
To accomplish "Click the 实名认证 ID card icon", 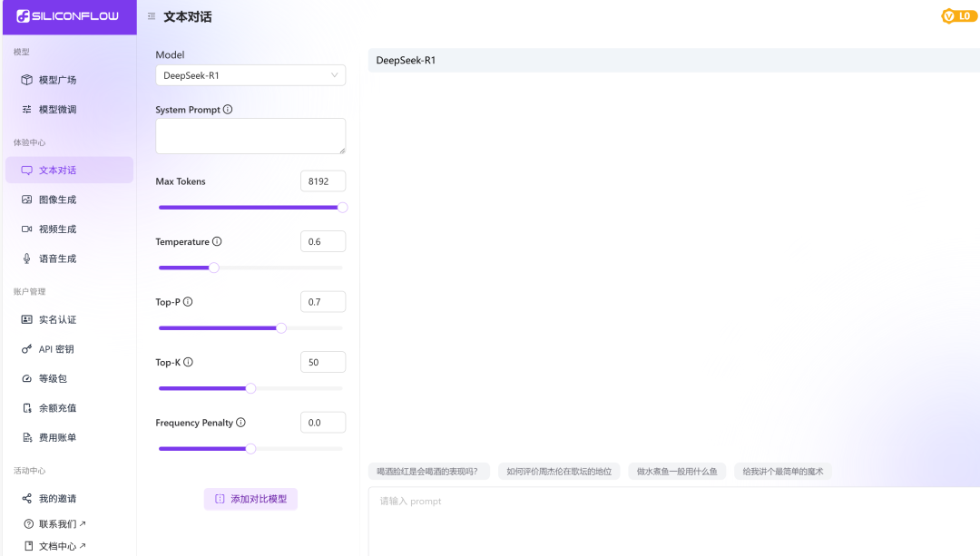I will (x=26, y=319).
